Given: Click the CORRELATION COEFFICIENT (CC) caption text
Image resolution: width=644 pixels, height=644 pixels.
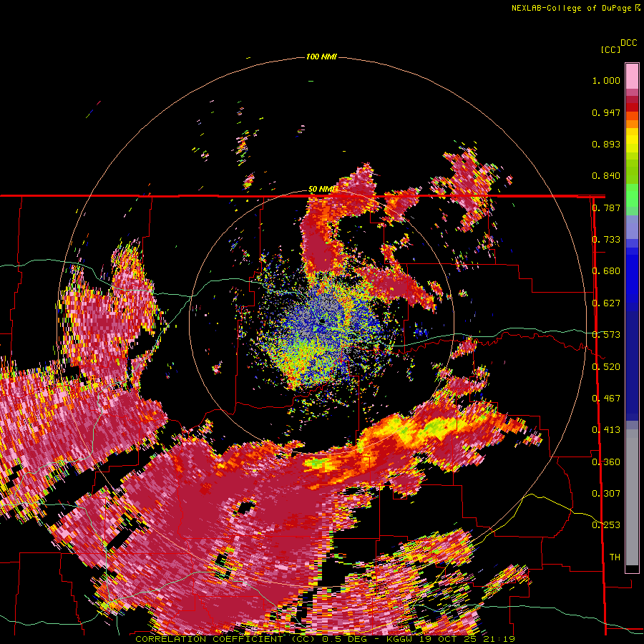Looking at the screenshot, I should click(225, 639).
